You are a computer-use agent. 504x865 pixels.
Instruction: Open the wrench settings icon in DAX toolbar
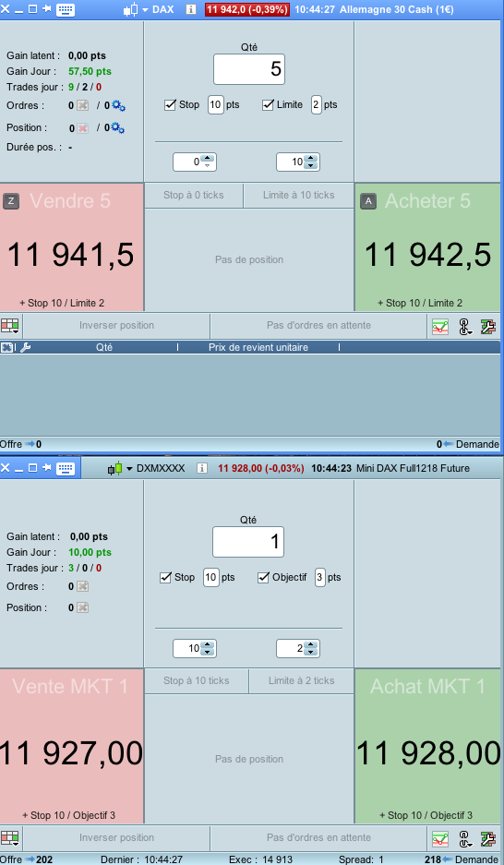click(x=488, y=327)
